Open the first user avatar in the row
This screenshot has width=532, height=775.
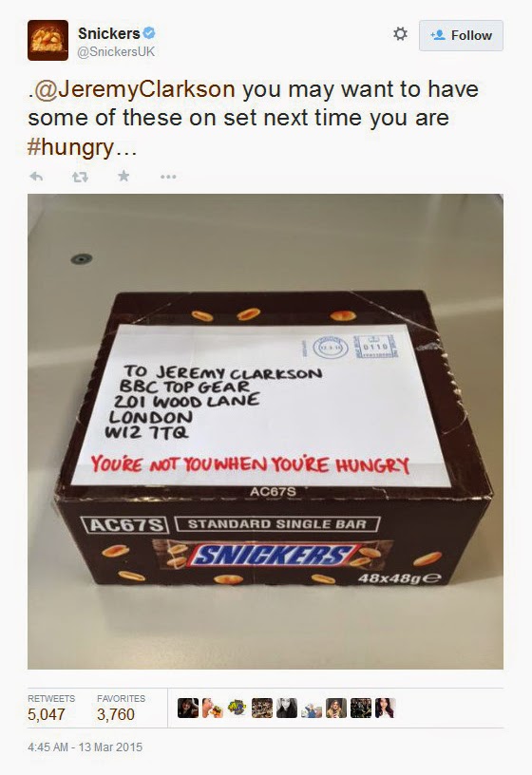pyautogui.click(x=188, y=708)
